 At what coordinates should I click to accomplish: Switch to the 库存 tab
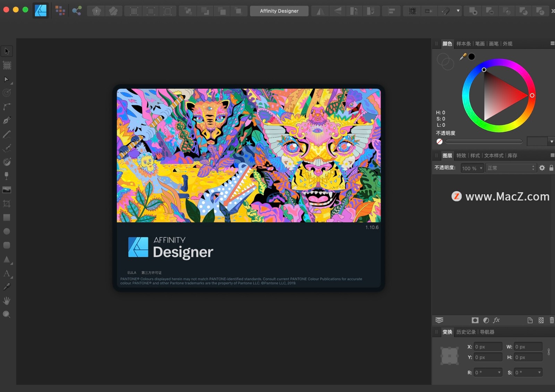coord(512,155)
